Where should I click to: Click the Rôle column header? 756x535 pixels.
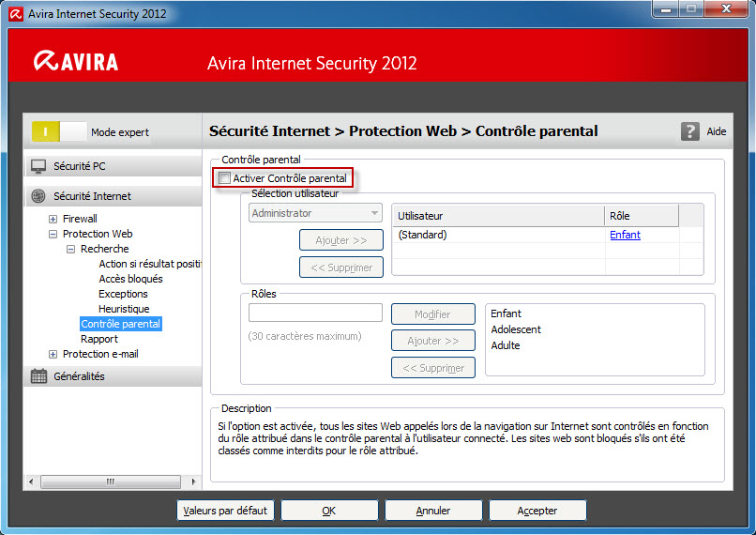click(642, 216)
